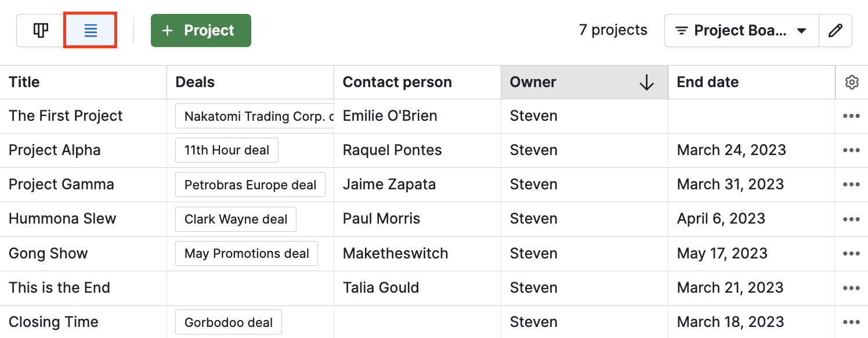Sort by the Title column header

[24, 82]
